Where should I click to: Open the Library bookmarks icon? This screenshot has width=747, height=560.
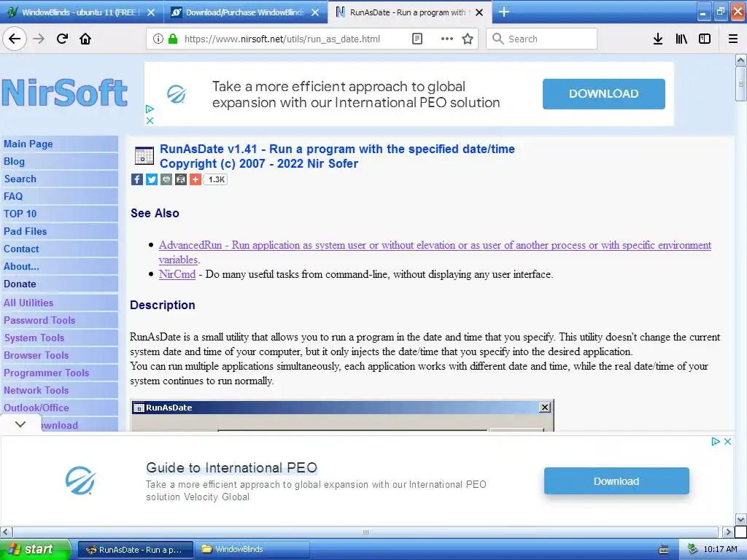click(681, 39)
